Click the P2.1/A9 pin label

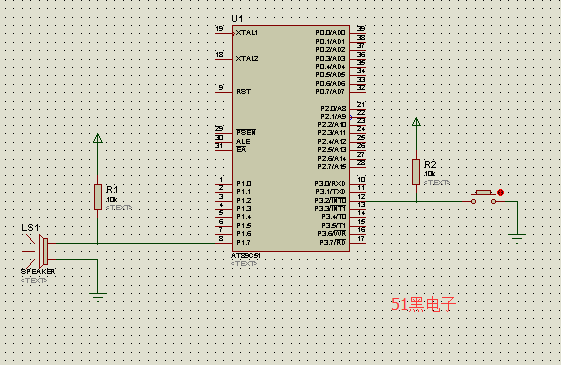point(333,117)
